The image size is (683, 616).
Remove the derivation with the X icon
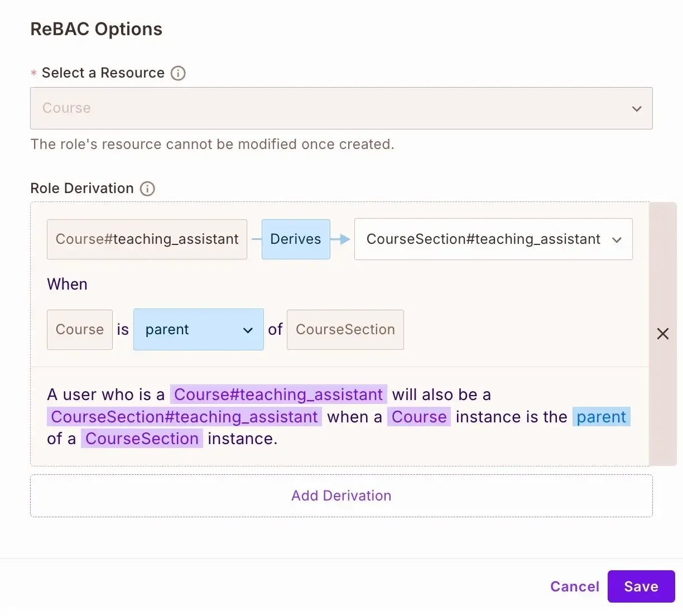click(x=663, y=334)
